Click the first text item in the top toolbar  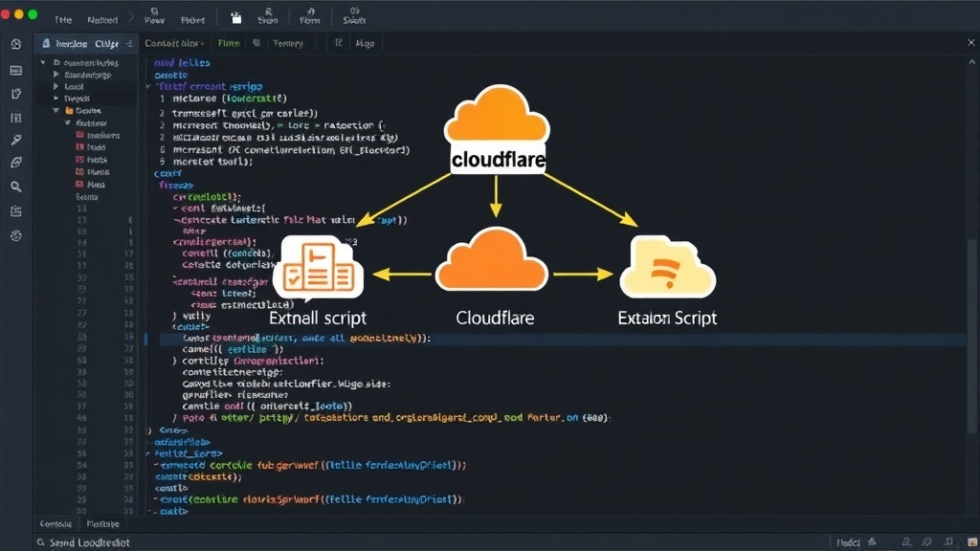pyautogui.click(x=63, y=20)
